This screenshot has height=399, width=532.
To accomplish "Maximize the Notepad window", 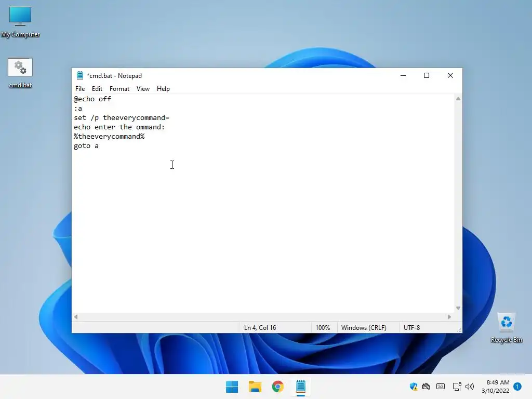I will tap(427, 75).
